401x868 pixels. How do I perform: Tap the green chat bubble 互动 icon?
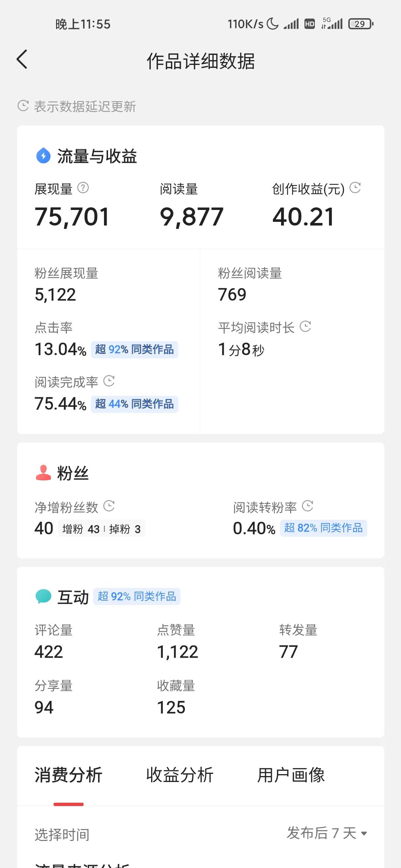[x=43, y=596]
